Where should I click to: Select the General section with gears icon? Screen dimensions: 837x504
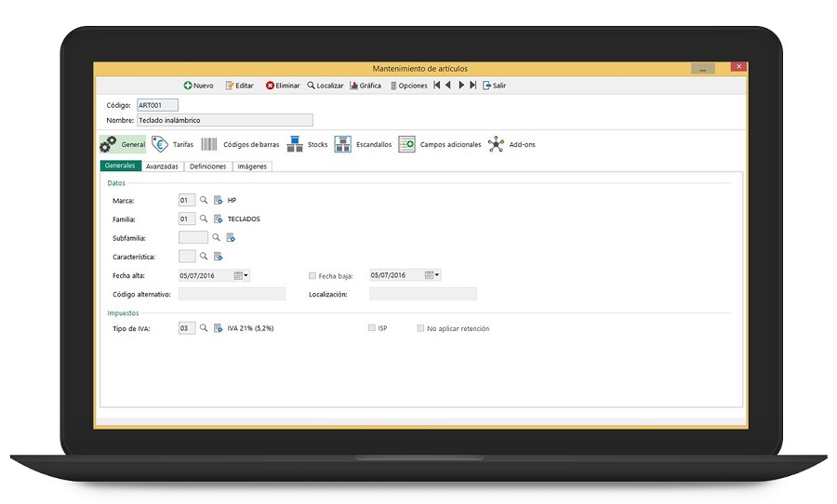click(x=123, y=144)
